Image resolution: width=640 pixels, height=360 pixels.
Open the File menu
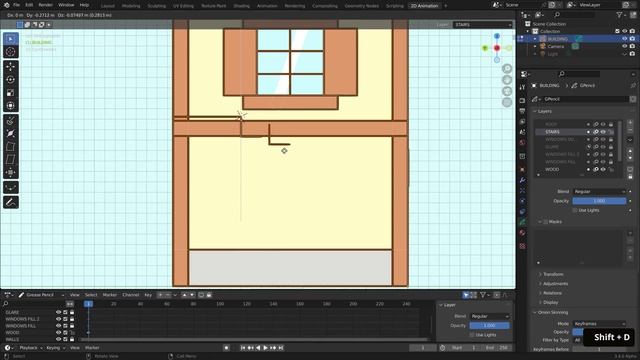(x=16, y=5)
